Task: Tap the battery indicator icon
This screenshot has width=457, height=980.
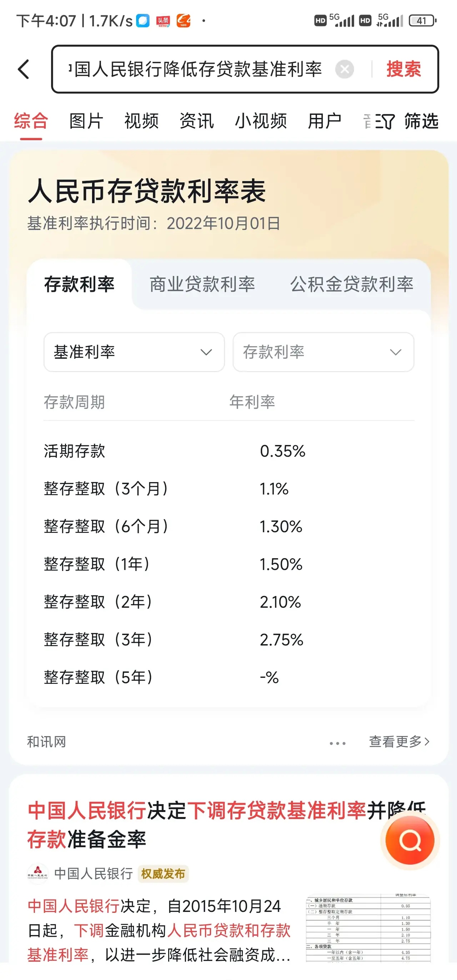Action: coord(422,21)
